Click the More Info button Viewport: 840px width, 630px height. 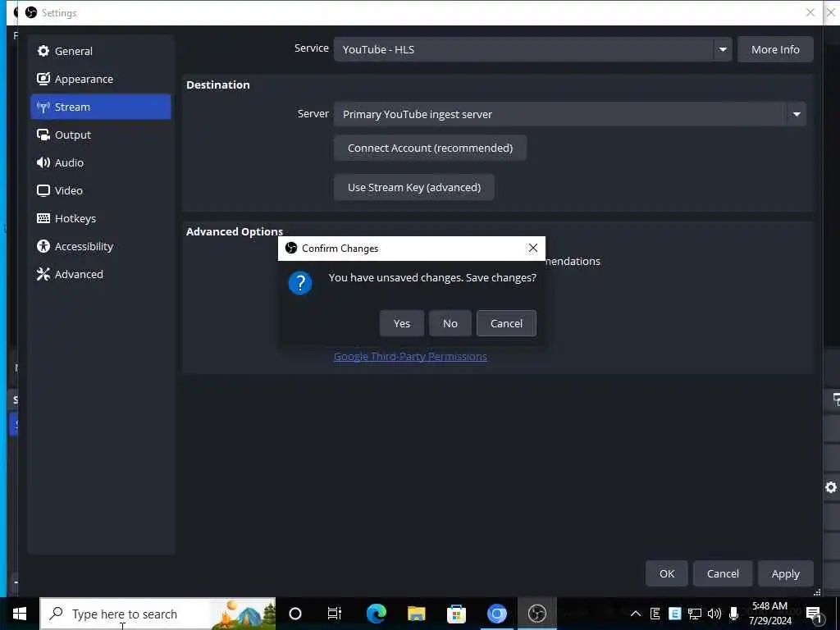point(775,49)
